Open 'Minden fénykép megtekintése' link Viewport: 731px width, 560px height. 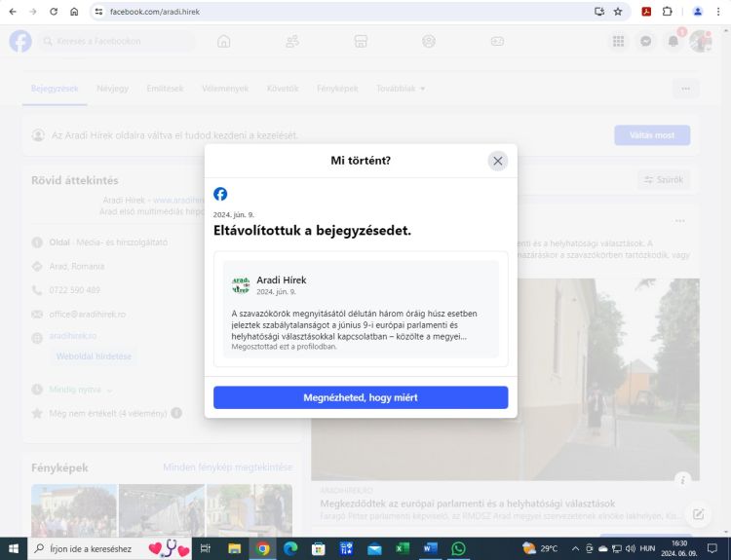[227, 467]
